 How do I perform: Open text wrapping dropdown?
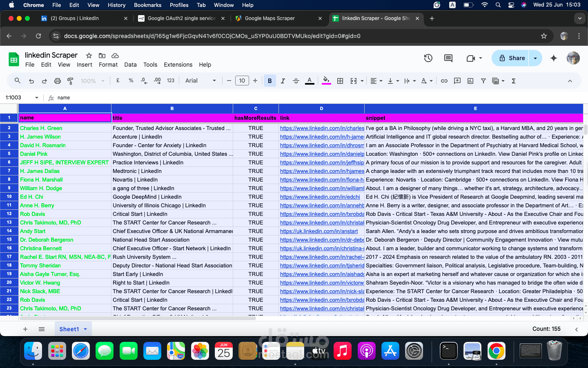[410, 81]
